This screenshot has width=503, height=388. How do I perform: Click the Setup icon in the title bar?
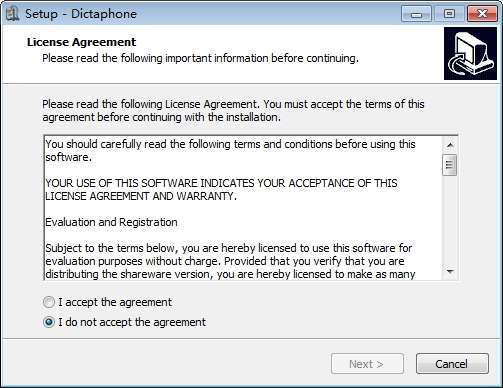pos(12,14)
